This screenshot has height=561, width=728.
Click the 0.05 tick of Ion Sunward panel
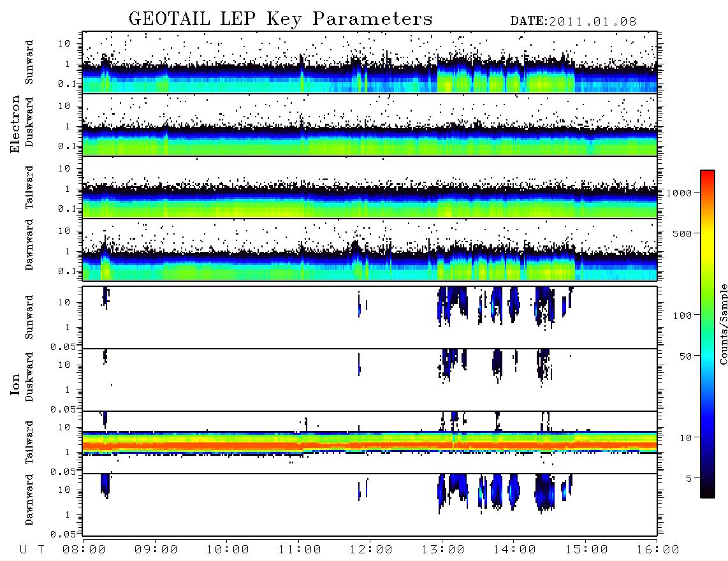[x=62, y=346]
